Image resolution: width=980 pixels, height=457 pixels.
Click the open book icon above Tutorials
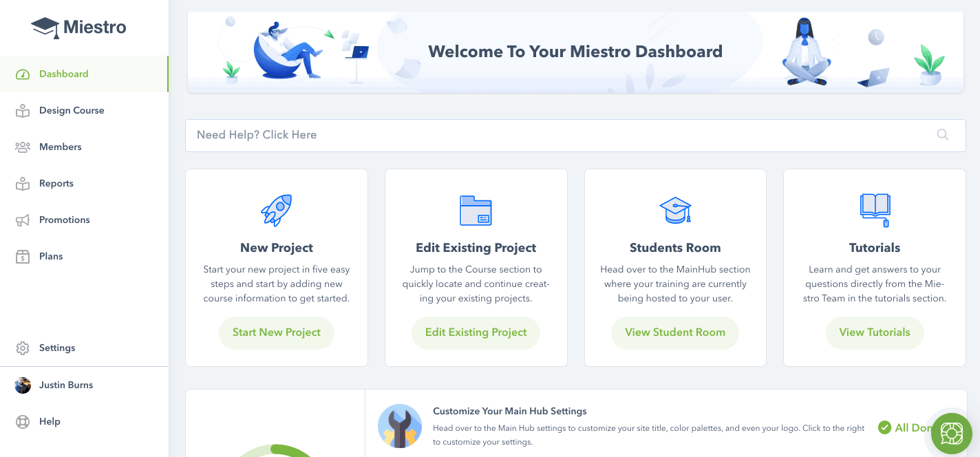tap(875, 210)
